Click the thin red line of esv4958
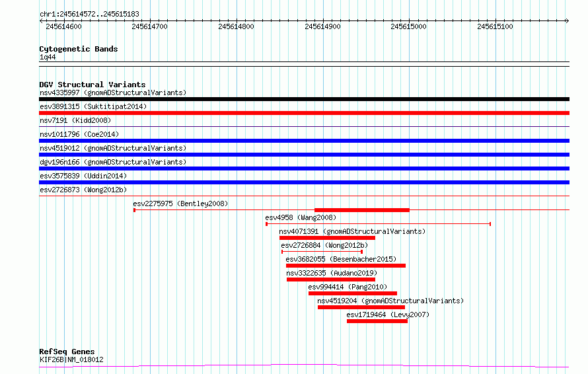 coord(379,224)
